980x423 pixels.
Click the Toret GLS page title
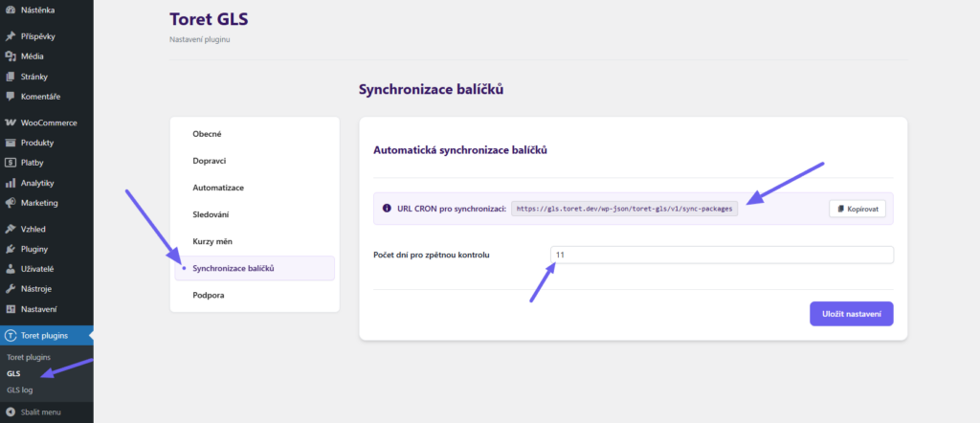click(209, 19)
